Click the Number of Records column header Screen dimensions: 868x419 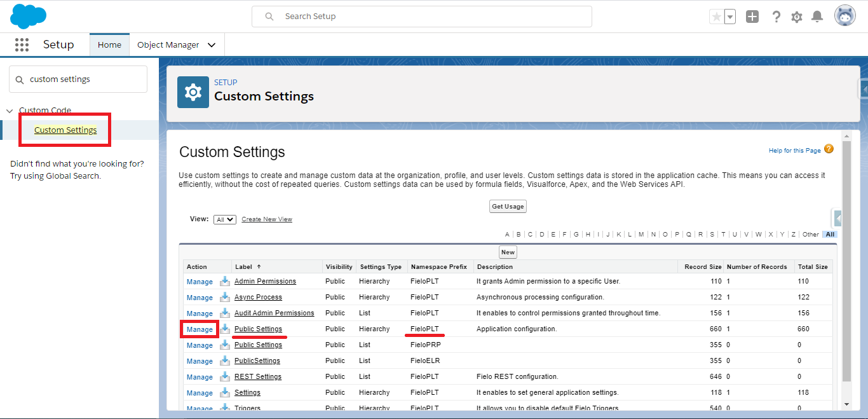(x=757, y=267)
